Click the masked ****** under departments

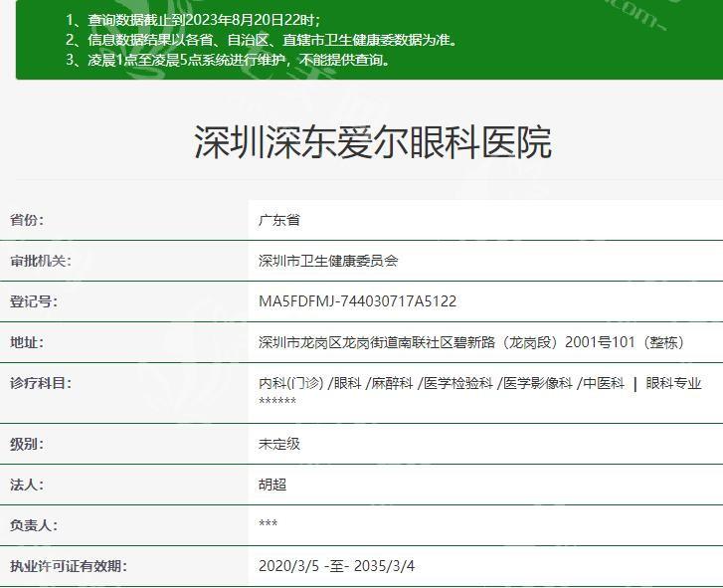pyautogui.click(x=277, y=400)
